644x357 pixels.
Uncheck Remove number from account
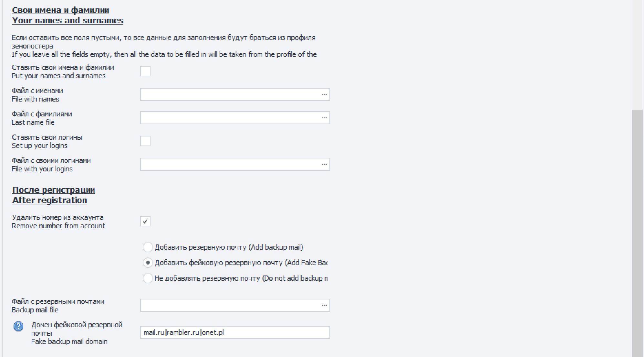point(145,221)
